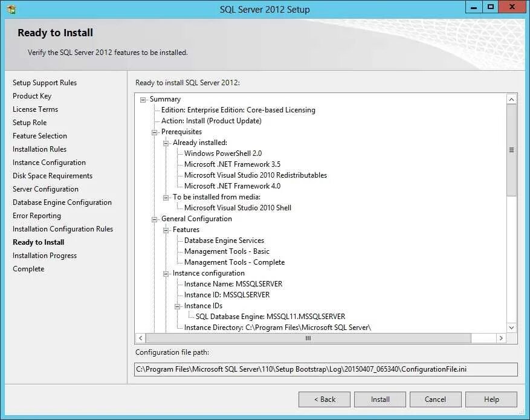Image resolution: width=530 pixels, height=420 pixels.
Task: Select Management Tools - Complete row
Action: click(234, 262)
